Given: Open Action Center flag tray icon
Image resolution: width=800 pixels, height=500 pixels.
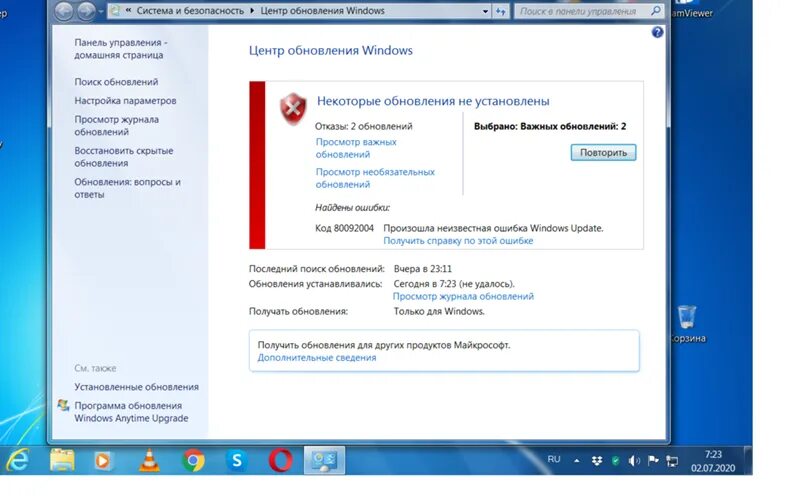Looking at the screenshot, I should [x=653, y=460].
